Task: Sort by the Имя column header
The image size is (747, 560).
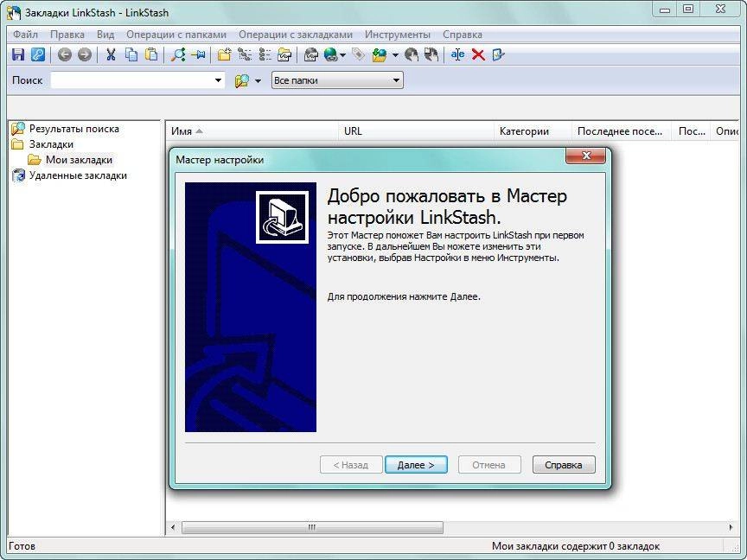Action: coord(252,131)
